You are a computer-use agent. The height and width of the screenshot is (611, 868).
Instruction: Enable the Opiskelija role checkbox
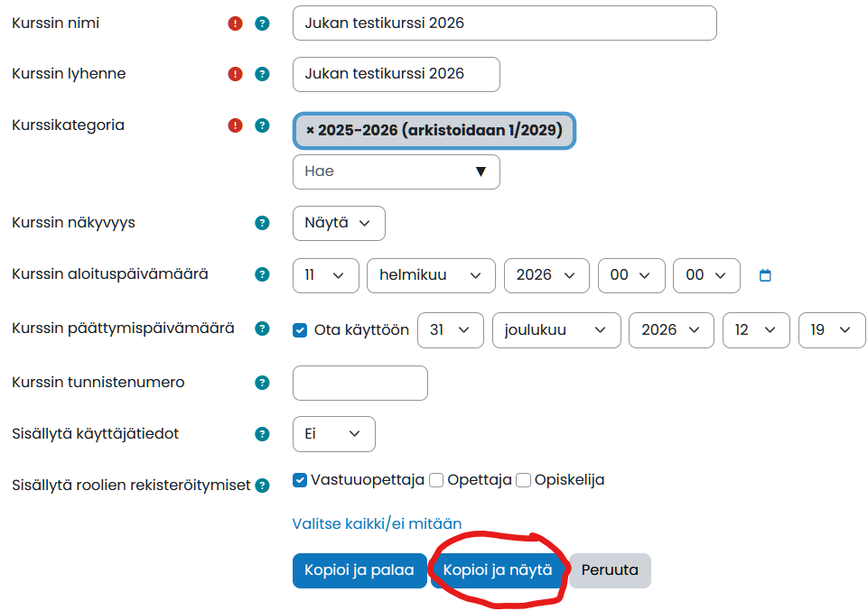523,480
